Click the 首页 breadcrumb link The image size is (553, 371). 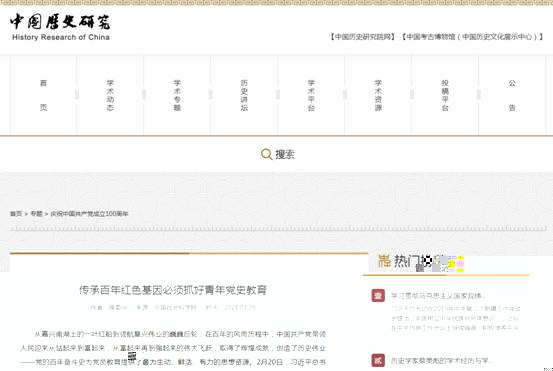tap(16, 214)
